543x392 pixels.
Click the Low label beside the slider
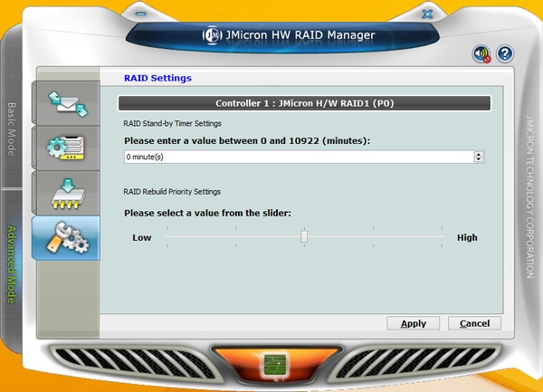coord(142,237)
